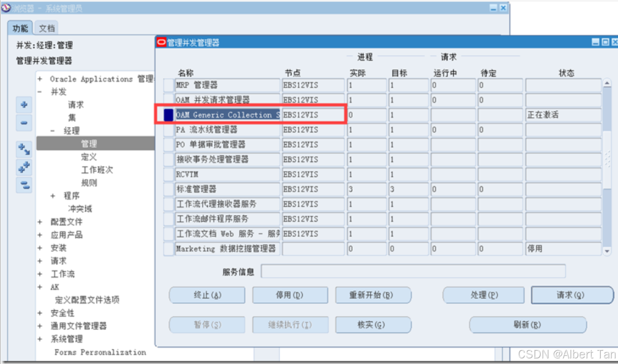Expand the 应用产品 tree node

(x=40, y=235)
